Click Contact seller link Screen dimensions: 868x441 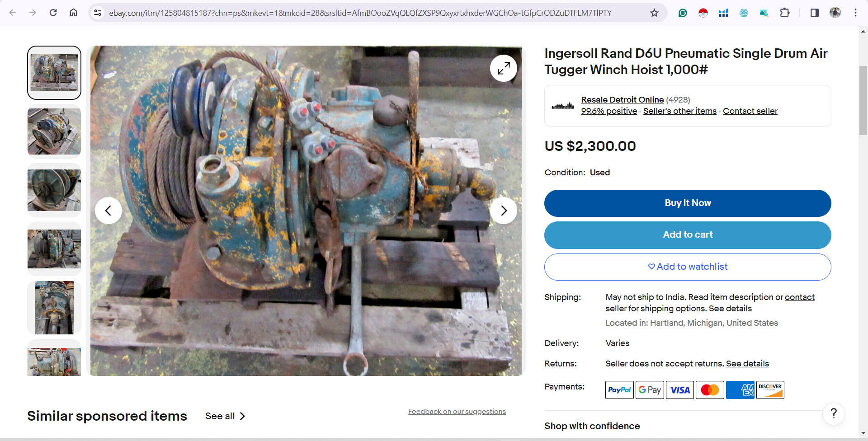click(x=750, y=111)
